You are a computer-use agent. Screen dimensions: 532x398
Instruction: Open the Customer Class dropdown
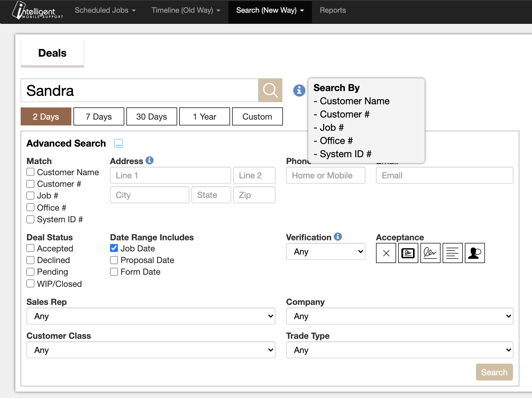point(151,350)
